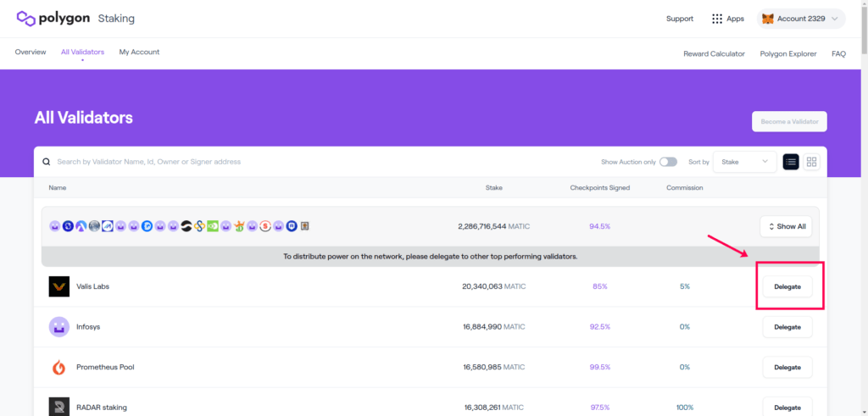Click the All Validators page heading
The width and height of the screenshot is (868, 416).
point(84,117)
